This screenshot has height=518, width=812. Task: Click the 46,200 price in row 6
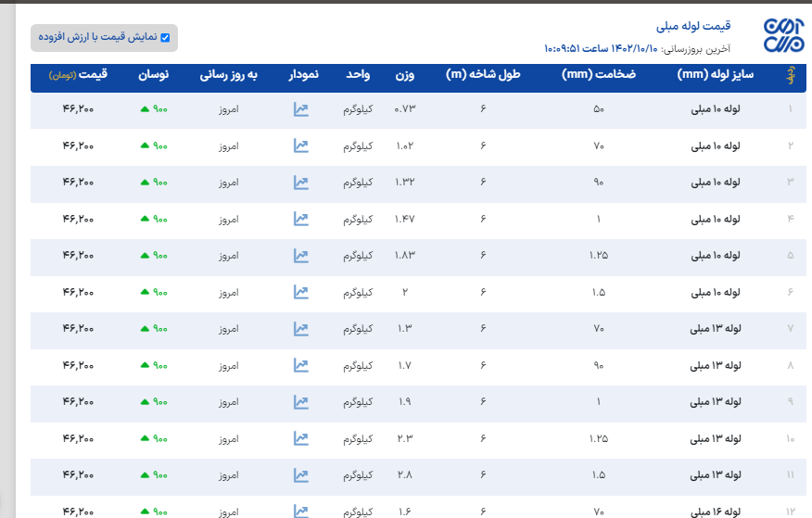[x=79, y=293]
